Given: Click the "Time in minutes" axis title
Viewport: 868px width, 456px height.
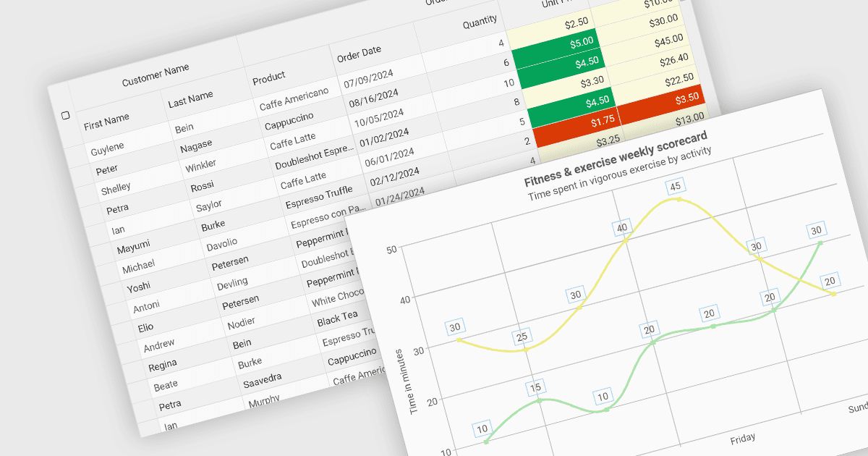Looking at the screenshot, I should [x=407, y=381].
